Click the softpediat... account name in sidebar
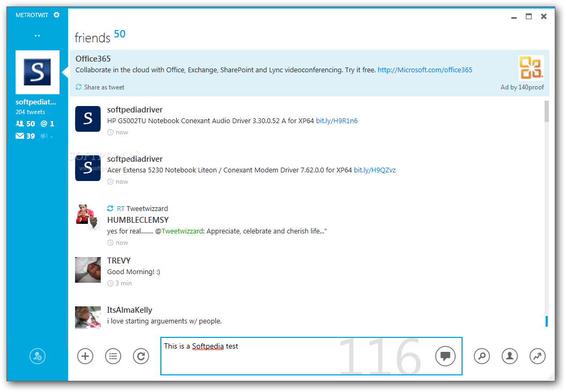Viewport: 566px width, 392px height. click(36, 102)
